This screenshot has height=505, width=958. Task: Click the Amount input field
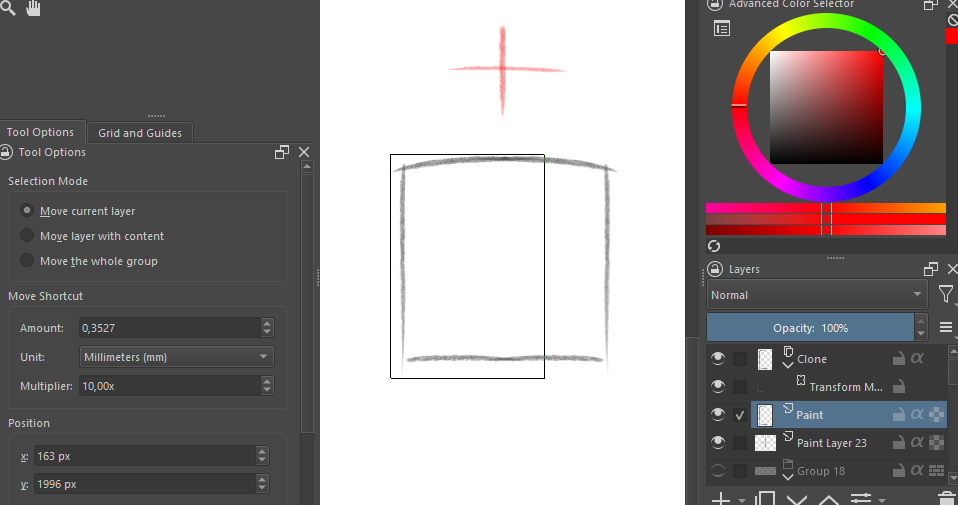pyautogui.click(x=170, y=328)
